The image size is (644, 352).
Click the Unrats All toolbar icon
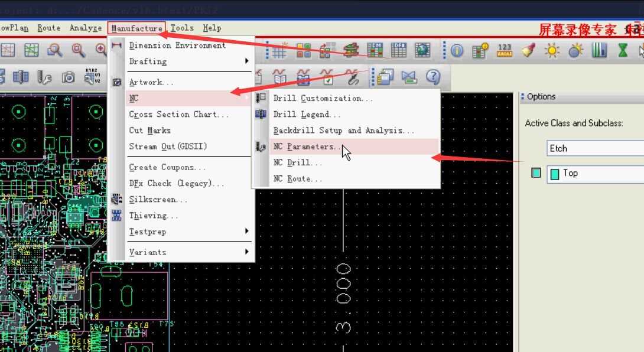8,50
